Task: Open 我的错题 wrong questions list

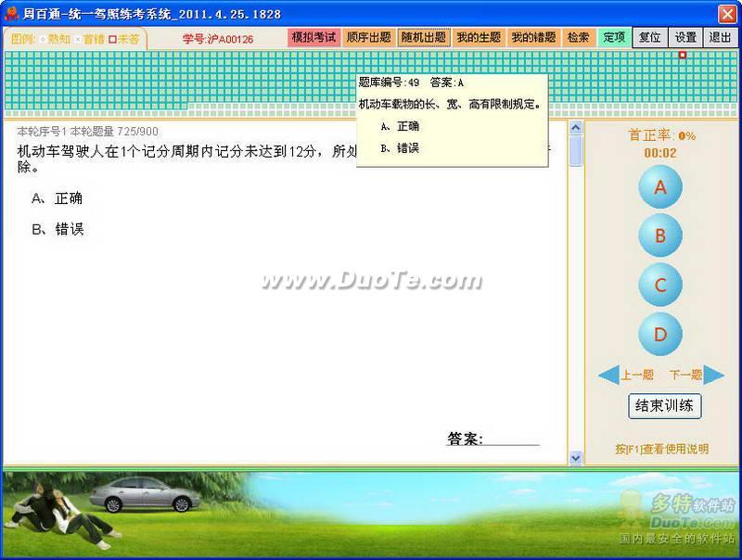Action: tap(533, 37)
